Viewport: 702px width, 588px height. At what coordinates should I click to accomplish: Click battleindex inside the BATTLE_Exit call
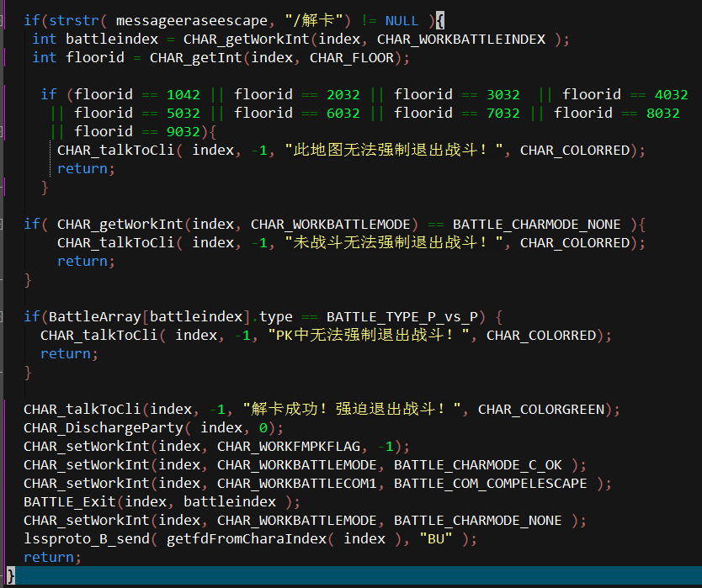pos(230,502)
